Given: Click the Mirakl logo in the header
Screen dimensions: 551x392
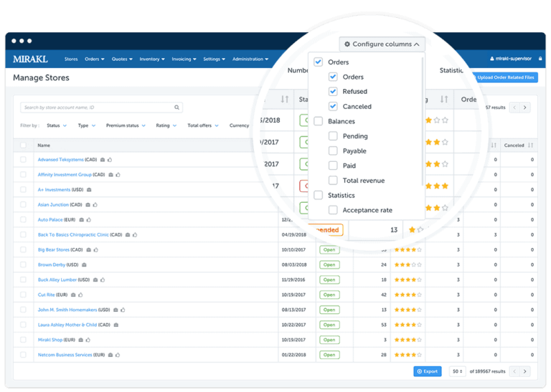Looking at the screenshot, I should pos(30,59).
